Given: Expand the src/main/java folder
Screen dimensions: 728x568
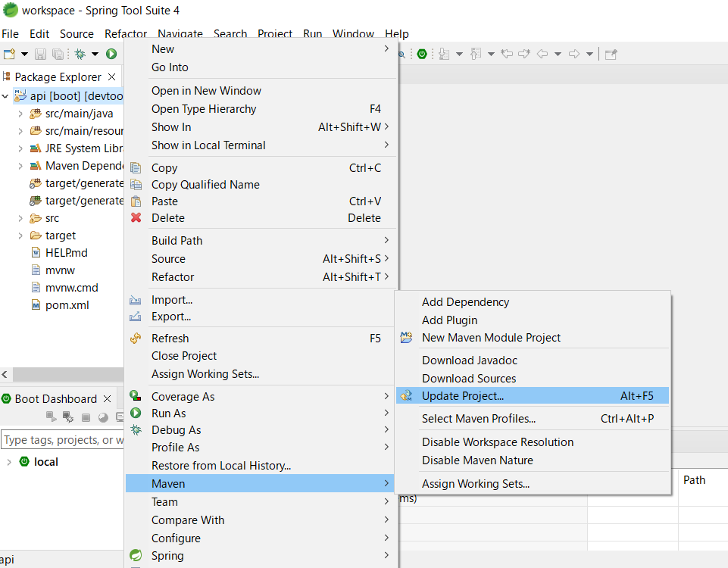Looking at the screenshot, I should pos(20,114).
